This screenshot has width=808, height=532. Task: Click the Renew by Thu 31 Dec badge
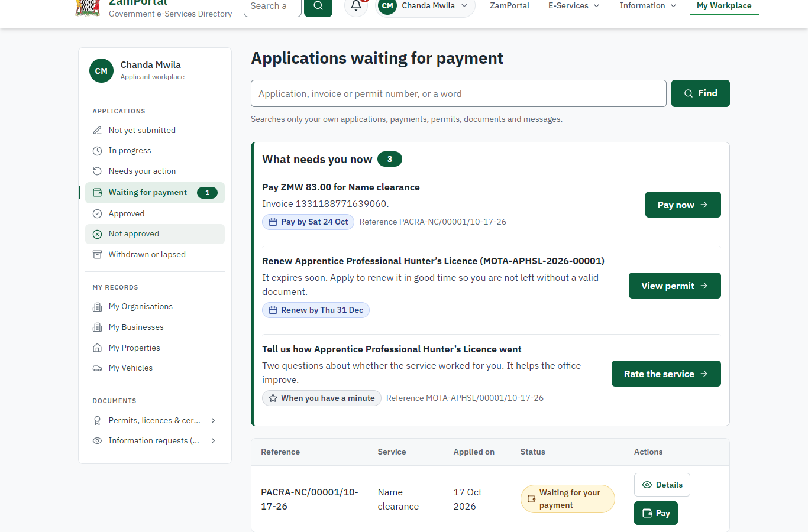pyautogui.click(x=316, y=310)
